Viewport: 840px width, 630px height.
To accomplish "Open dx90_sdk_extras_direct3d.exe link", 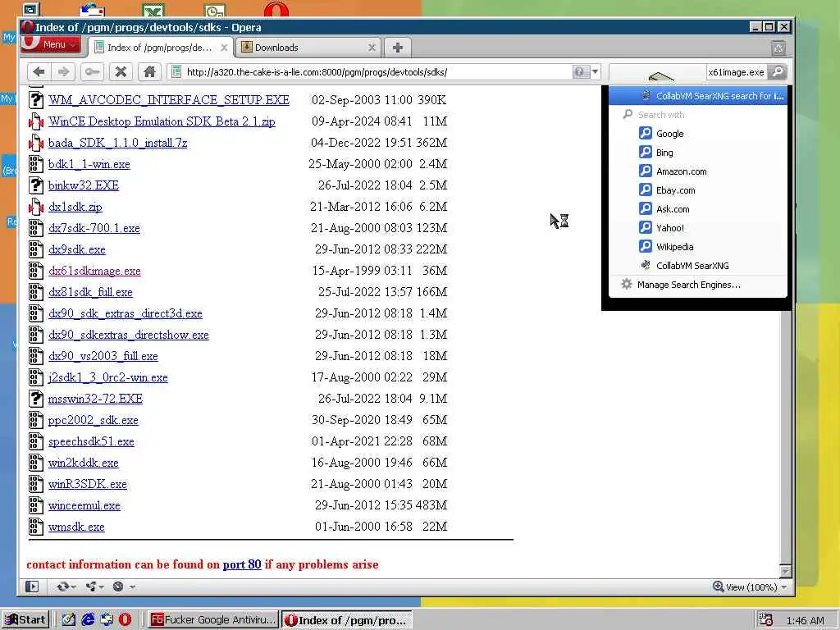I will point(126,314).
